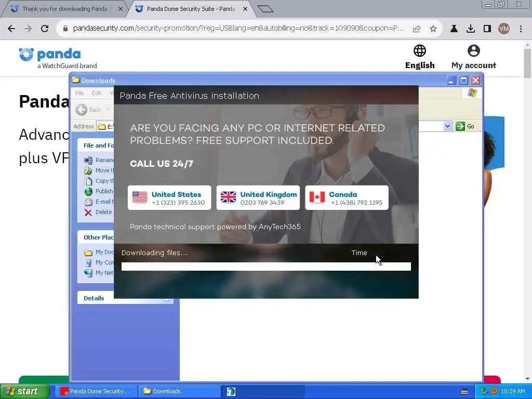Image resolution: width=532 pixels, height=399 pixels.
Task: Click Chrome's forward arrow
Action: point(28,29)
